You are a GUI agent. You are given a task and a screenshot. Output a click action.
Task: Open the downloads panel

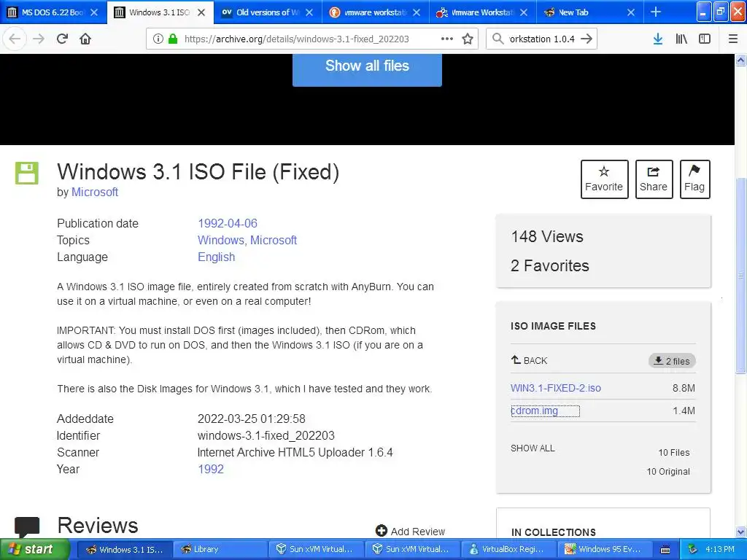[x=658, y=39]
